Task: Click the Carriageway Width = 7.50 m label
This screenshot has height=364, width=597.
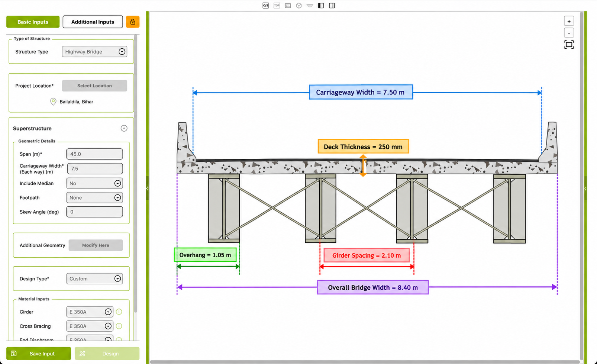Action: [361, 92]
